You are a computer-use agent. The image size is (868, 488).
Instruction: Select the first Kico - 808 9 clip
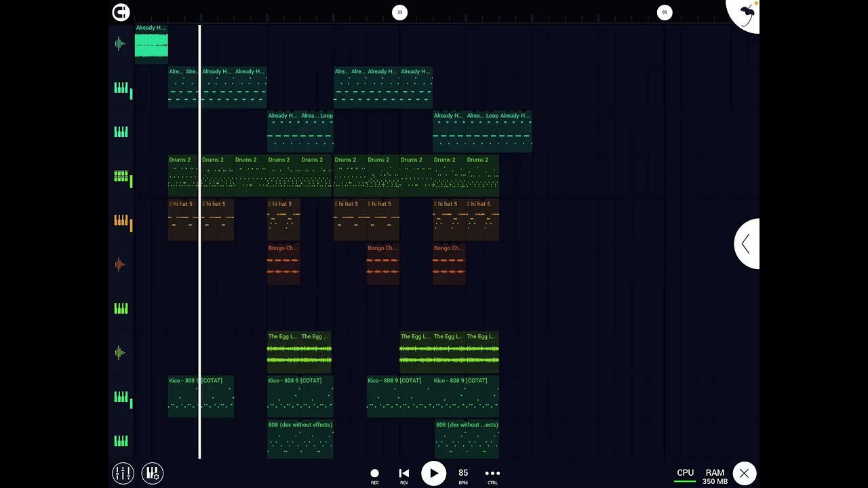[201, 397]
